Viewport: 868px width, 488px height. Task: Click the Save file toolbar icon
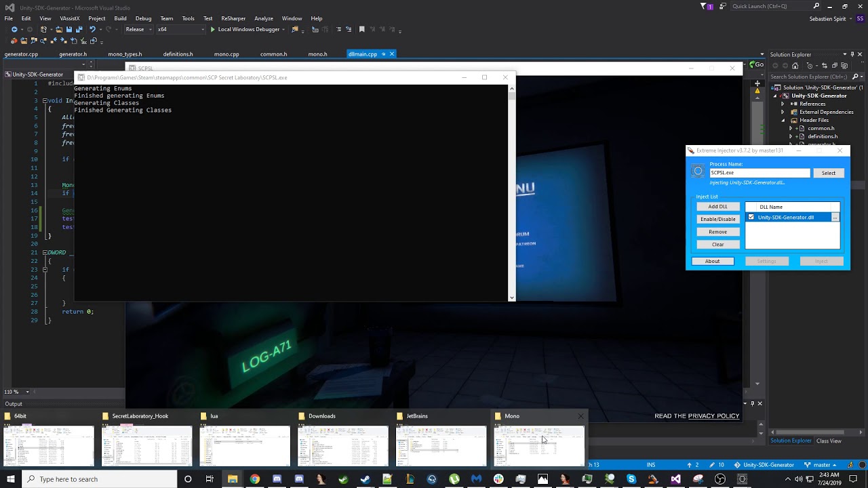click(x=69, y=29)
